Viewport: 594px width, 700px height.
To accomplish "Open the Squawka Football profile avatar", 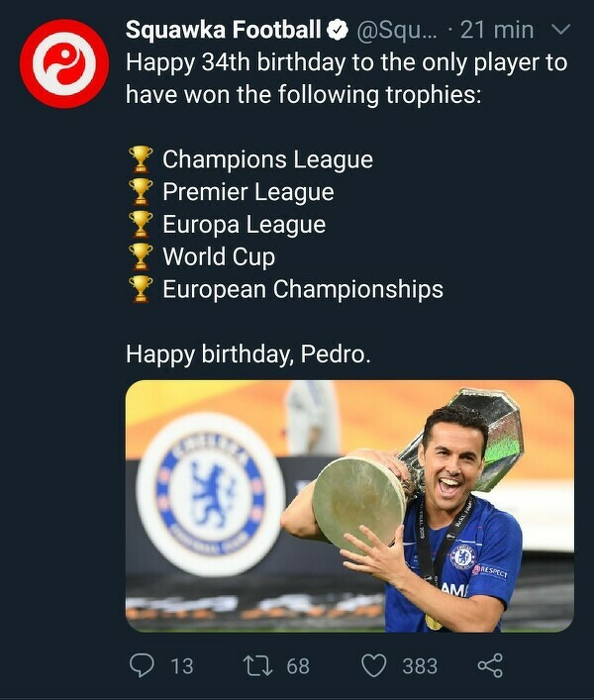I will (x=66, y=63).
